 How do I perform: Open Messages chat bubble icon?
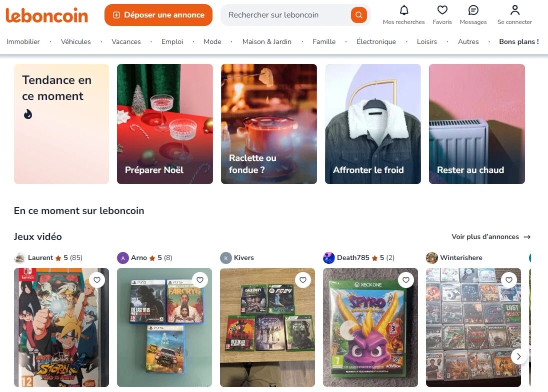pos(473,10)
